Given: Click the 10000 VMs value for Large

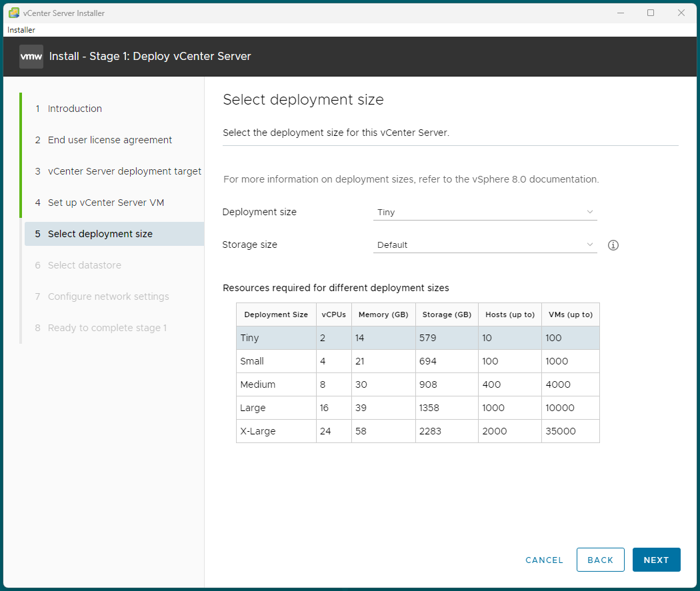Looking at the screenshot, I should [x=560, y=408].
